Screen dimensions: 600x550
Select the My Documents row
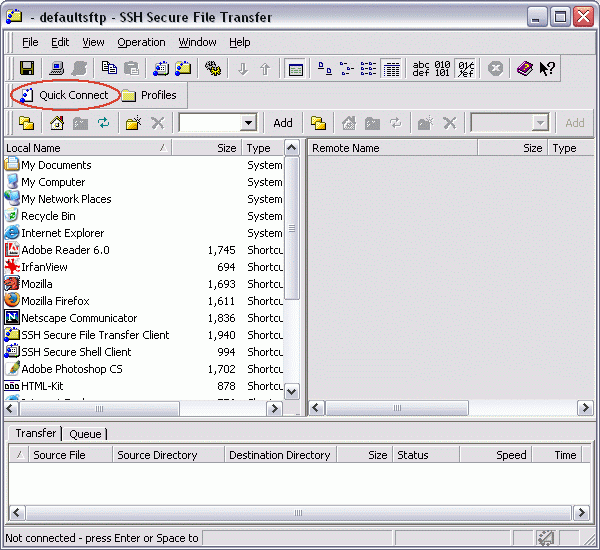(143, 165)
